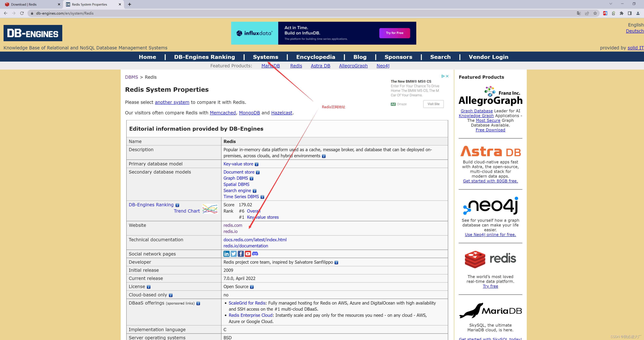The height and width of the screenshot is (340, 644).
Task: Open the extensions puzzle icon
Action: [x=621, y=13]
